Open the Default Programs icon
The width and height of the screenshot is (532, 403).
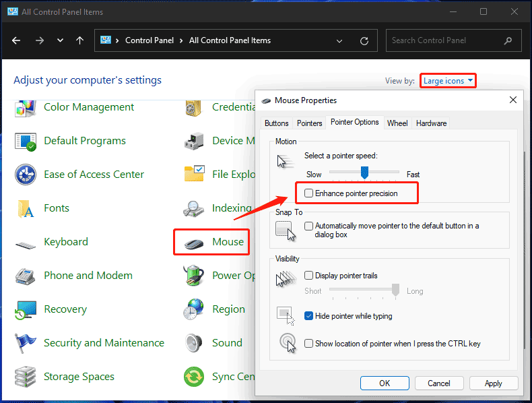(x=26, y=142)
